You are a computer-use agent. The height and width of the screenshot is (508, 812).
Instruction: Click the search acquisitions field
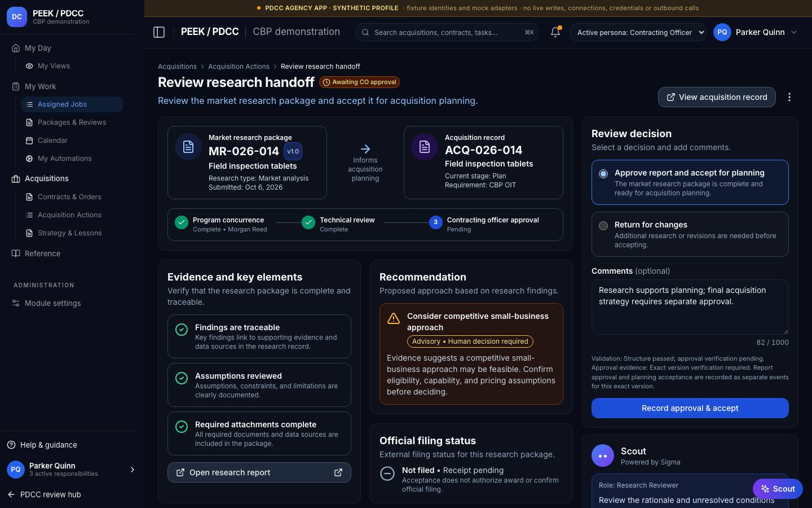(447, 32)
